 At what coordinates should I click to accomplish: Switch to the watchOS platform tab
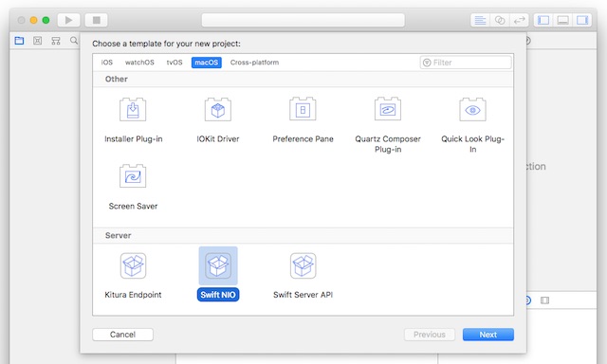pos(139,63)
